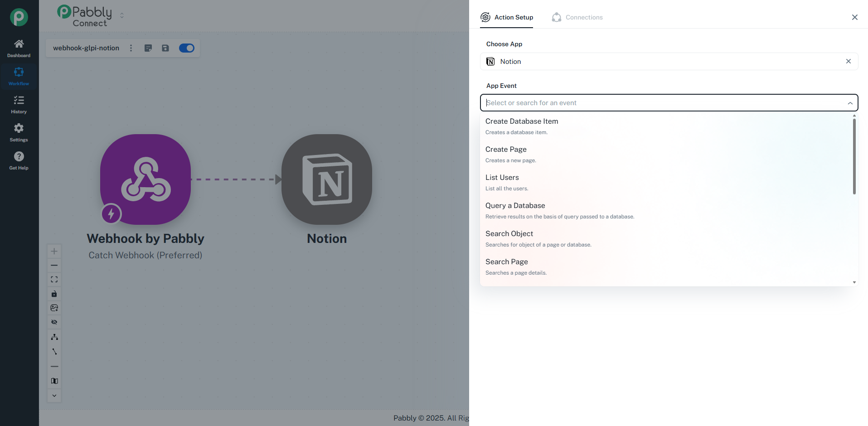Choose the Query a Database event
This screenshot has width=868, height=426.
[515, 206]
